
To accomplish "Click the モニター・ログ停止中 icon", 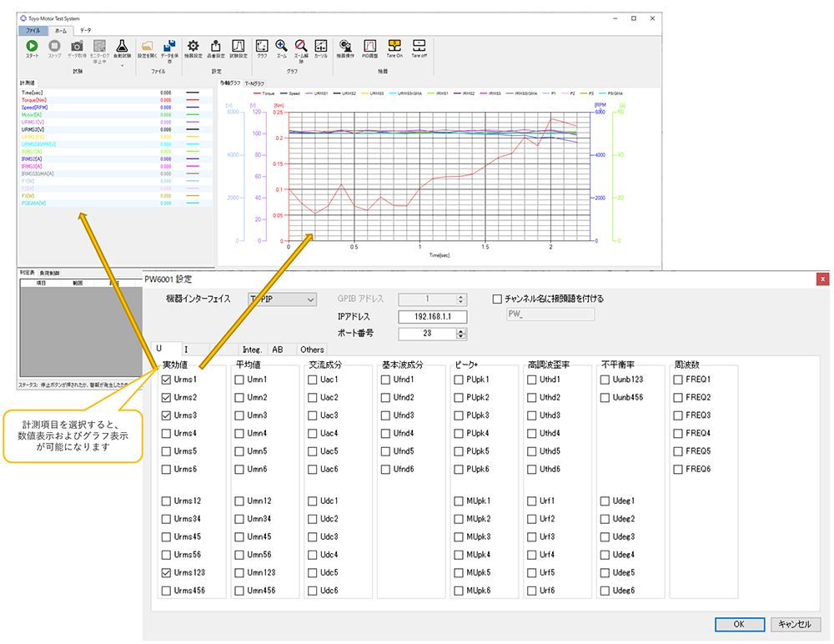I will pos(99,47).
